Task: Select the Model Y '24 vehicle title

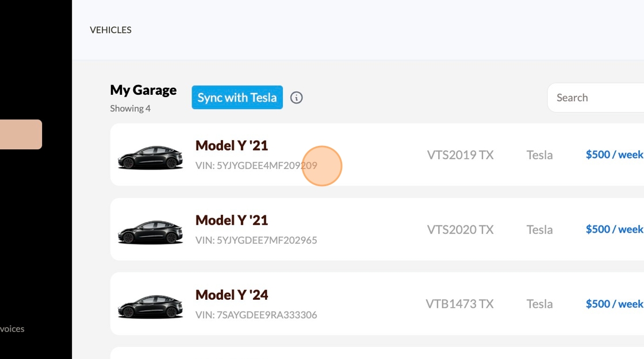Action: pyautogui.click(x=232, y=295)
